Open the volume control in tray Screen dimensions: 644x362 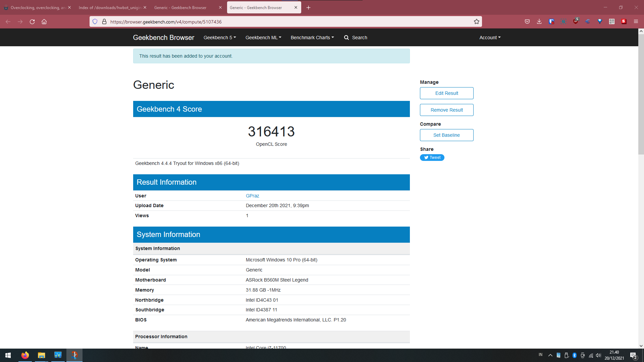coord(599,355)
